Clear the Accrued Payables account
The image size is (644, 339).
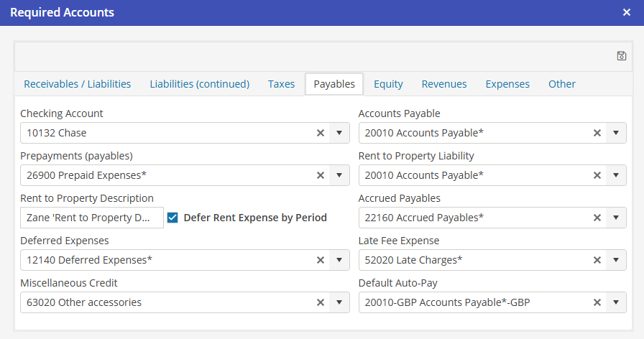pos(597,218)
